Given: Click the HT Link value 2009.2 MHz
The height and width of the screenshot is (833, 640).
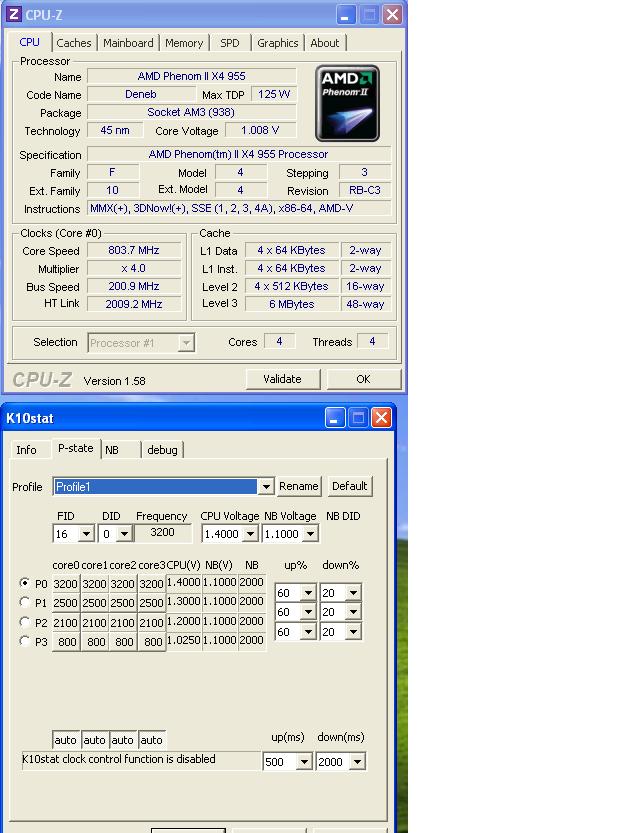Looking at the screenshot, I should pos(134,304).
